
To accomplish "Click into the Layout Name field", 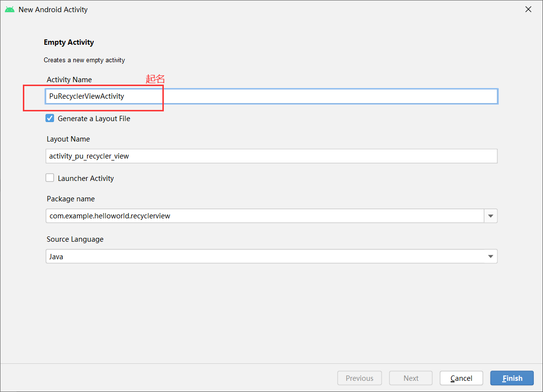I will click(271, 156).
